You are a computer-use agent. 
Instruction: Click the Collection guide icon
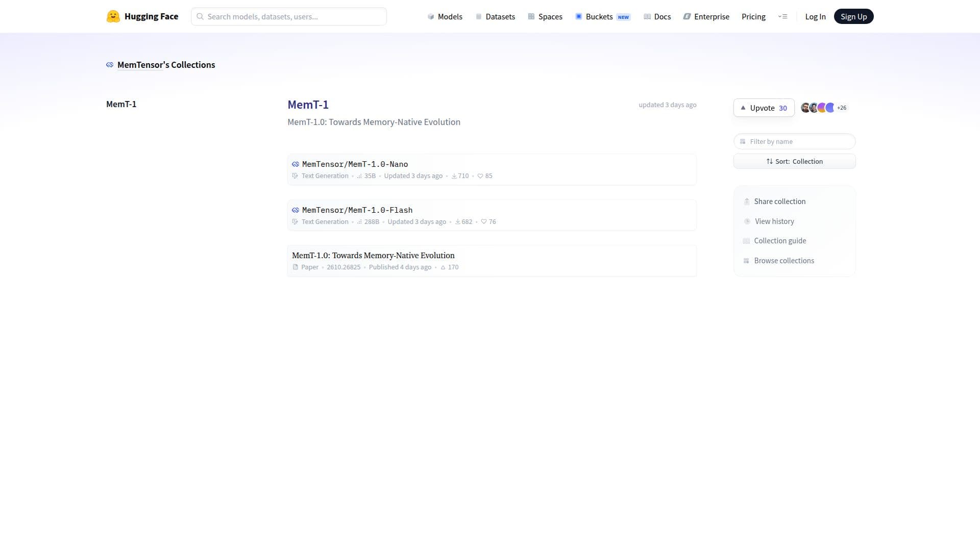tap(746, 241)
